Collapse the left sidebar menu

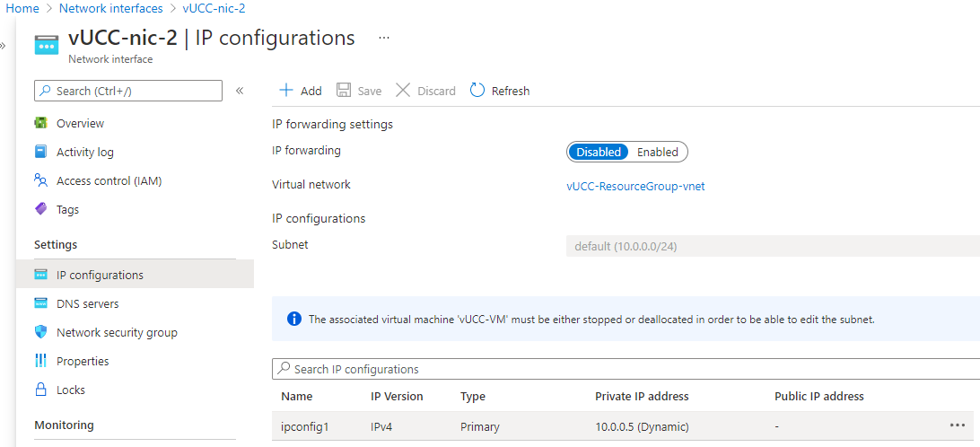240,91
